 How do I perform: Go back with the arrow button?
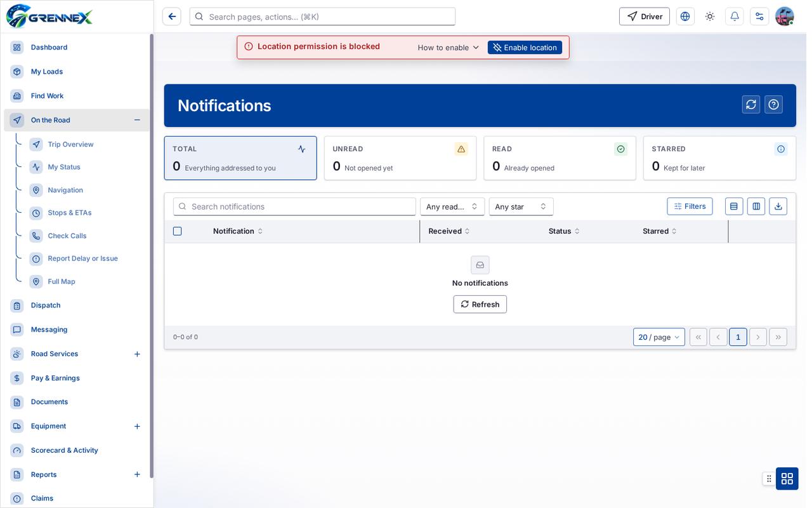(x=172, y=17)
